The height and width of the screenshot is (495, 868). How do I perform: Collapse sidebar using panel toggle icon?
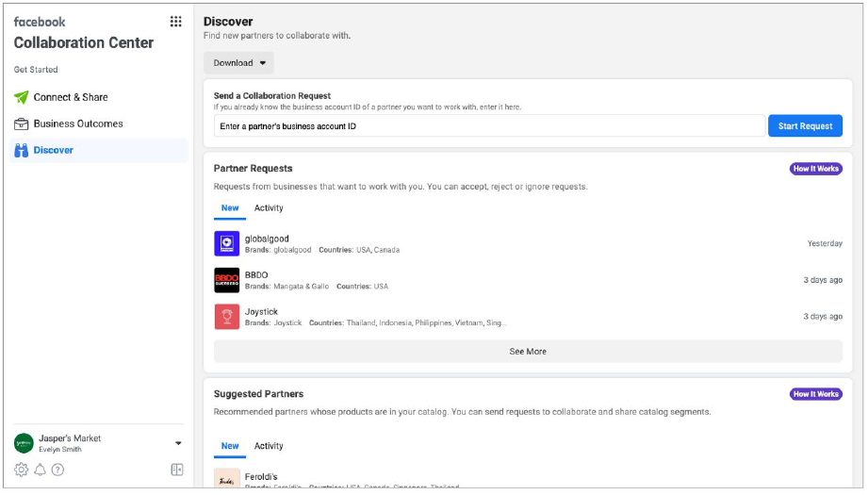(x=176, y=470)
